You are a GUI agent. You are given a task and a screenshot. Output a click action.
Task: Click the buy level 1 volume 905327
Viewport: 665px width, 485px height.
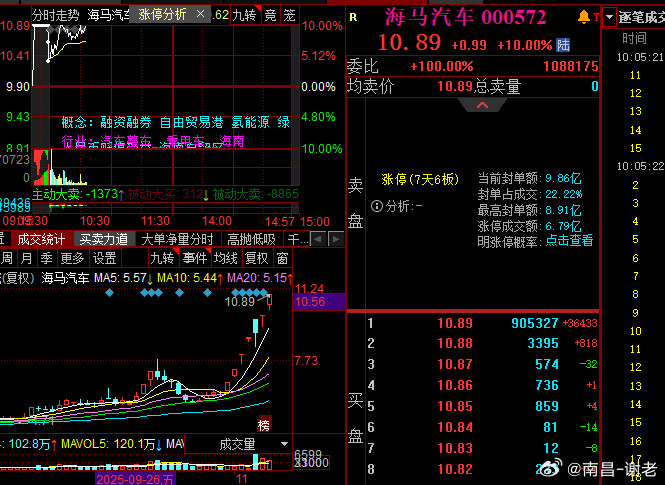point(535,323)
